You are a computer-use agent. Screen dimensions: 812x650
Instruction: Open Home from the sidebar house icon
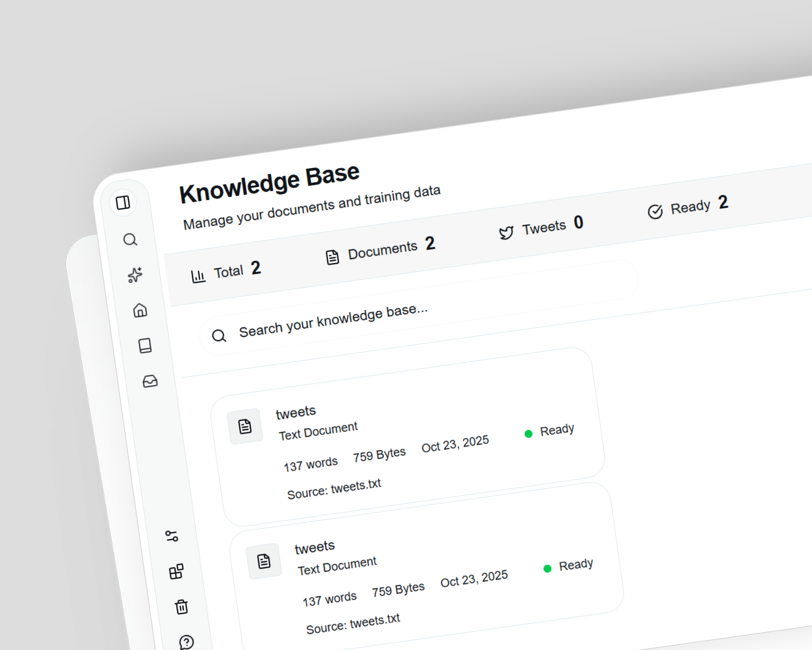140,311
